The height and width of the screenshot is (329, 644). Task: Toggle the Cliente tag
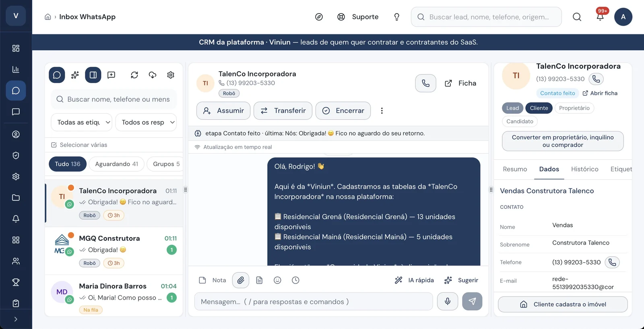539,108
